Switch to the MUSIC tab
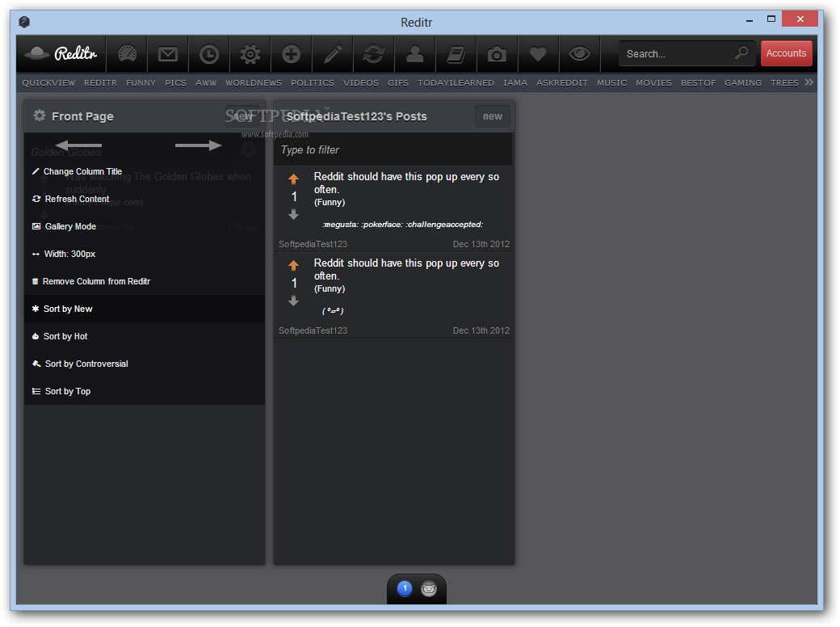Viewport: 840px width, 627px height. click(611, 82)
